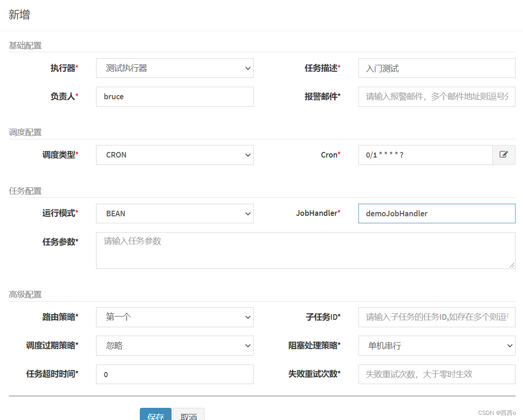Click the 基础配置 section heading
The image size is (523, 420).
pyautogui.click(x=25, y=45)
